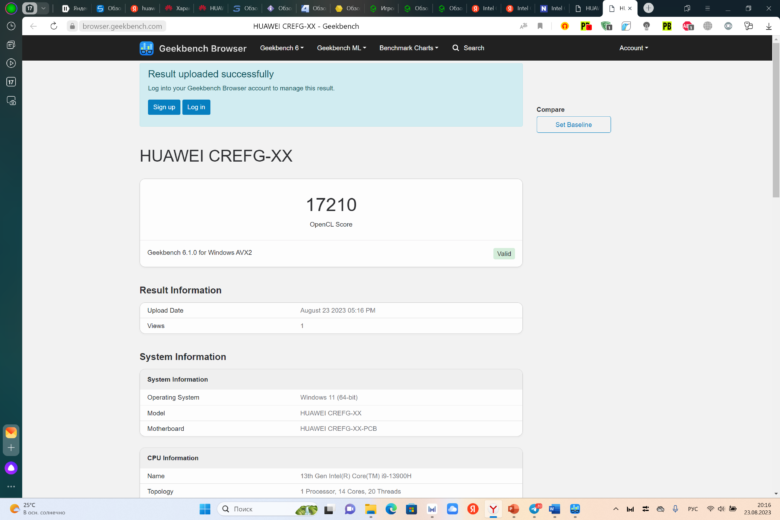Open Telegram from the taskbar
The height and width of the screenshot is (520, 780).
pos(534,509)
